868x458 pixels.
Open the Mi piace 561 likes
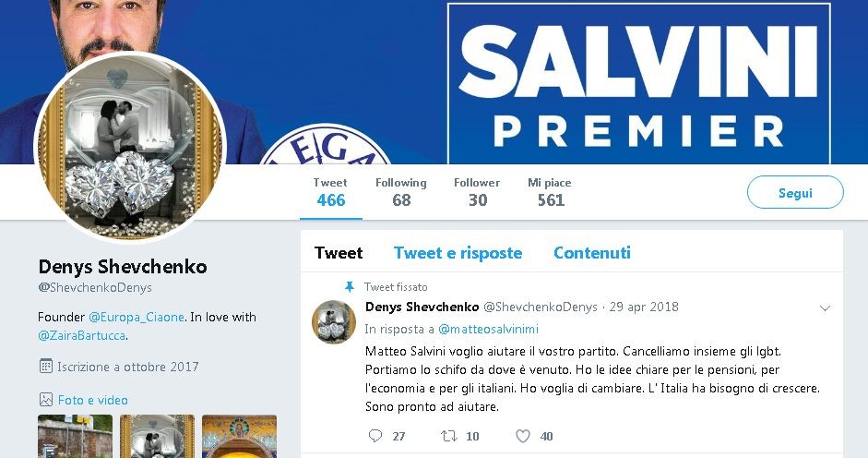[549, 192]
